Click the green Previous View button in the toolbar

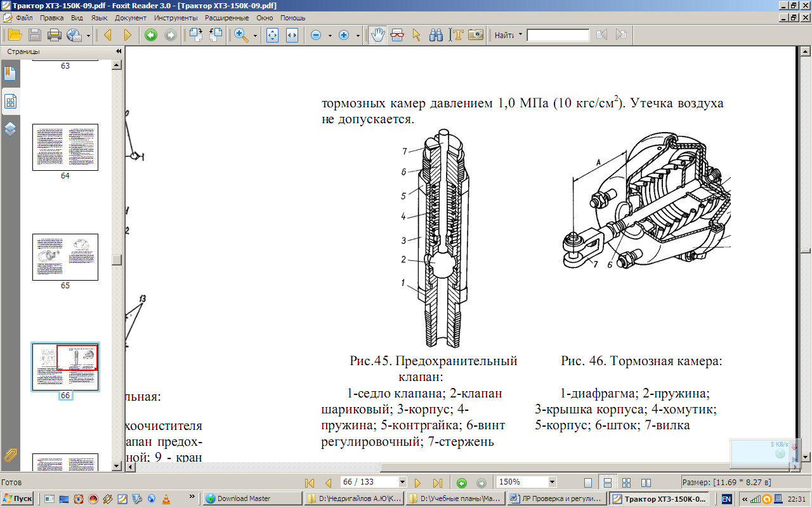151,35
